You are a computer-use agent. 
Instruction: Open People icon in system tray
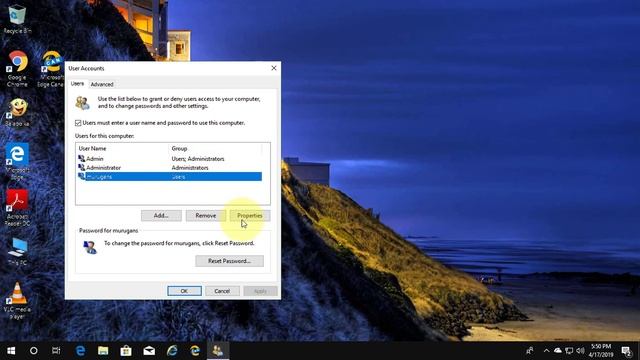[x=530, y=351]
